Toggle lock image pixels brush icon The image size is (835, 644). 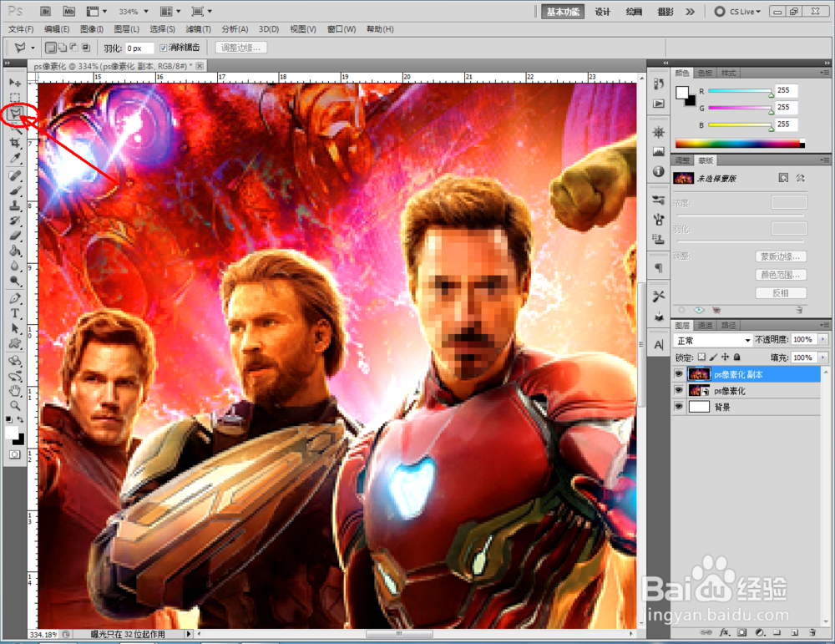tap(714, 357)
